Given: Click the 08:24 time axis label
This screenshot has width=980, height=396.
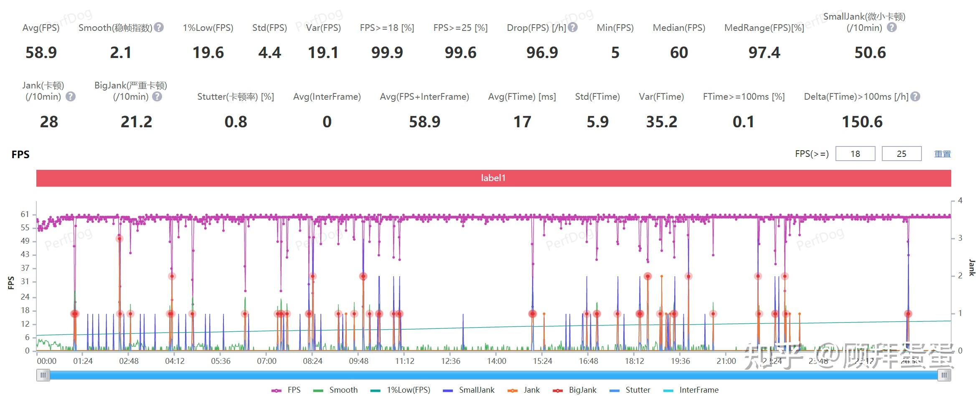Looking at the screenshot, I should point(312,361).
